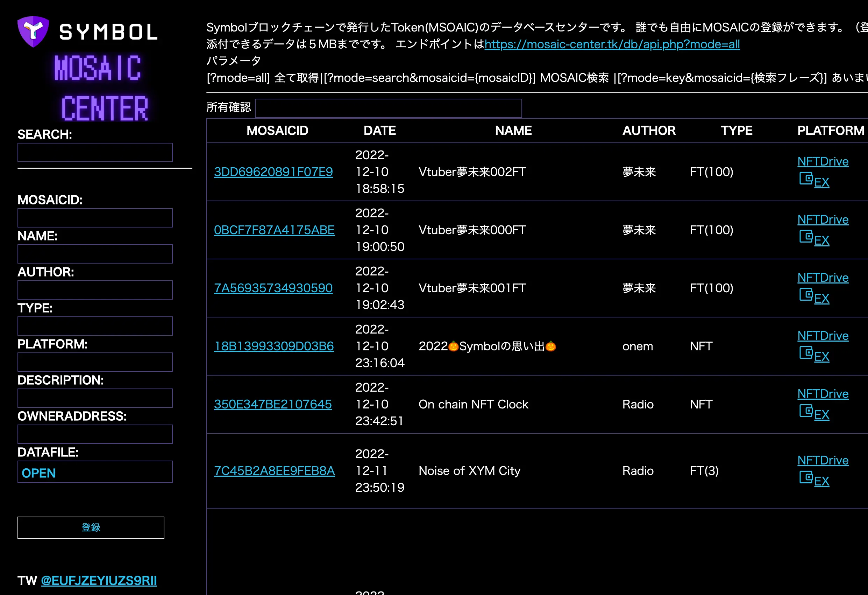
Task: Select the name cell Vtuber夢未来002FT
Action: coord(472,172)
